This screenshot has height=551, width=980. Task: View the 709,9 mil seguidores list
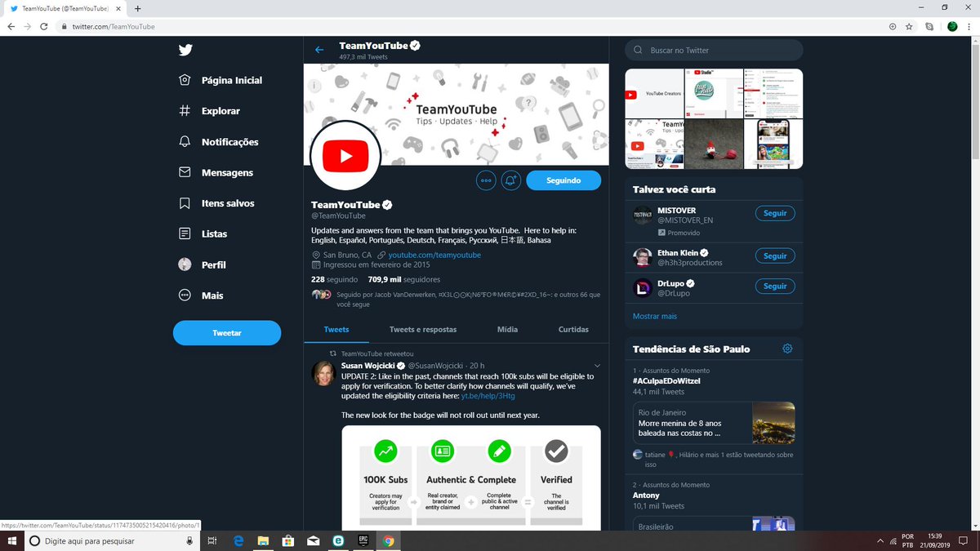[x=403, y=279]
